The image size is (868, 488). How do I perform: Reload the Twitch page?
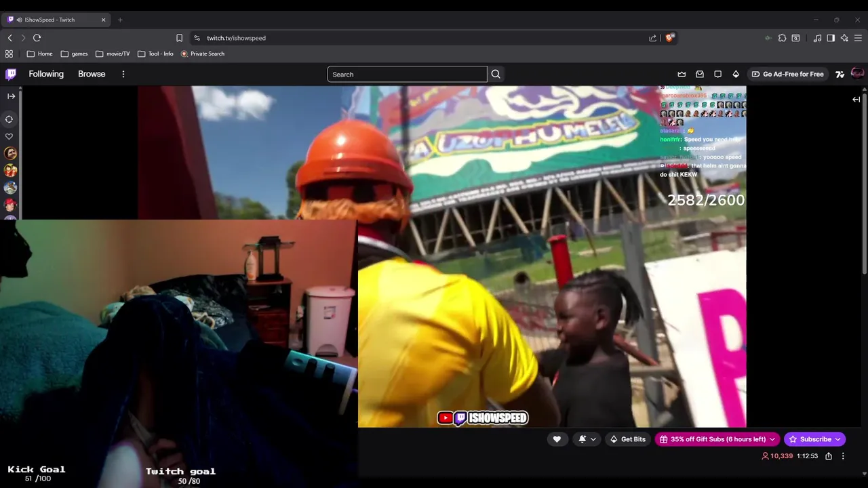[37, 38]
